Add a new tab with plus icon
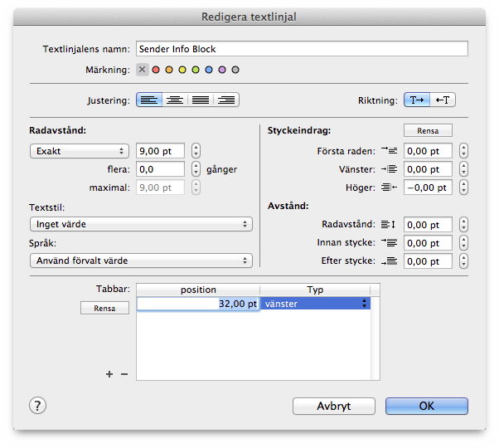The width and height of the screenshot is (499, 448). (109, 374)
